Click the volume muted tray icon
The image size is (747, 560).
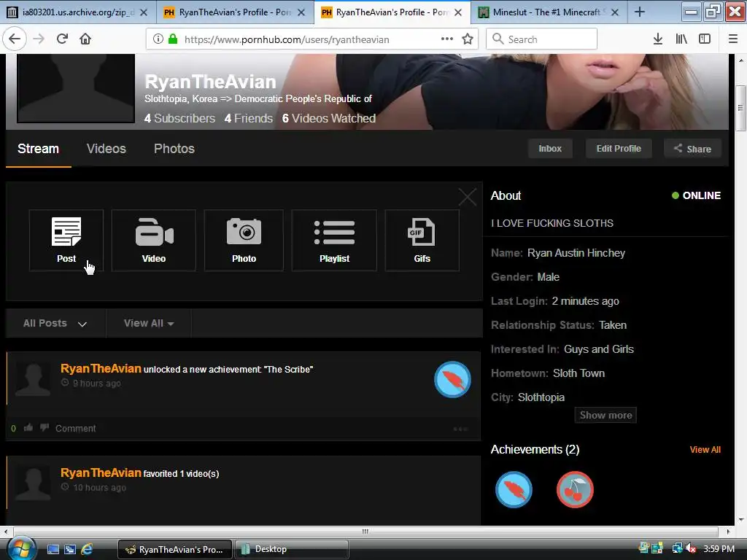(691, 548)
